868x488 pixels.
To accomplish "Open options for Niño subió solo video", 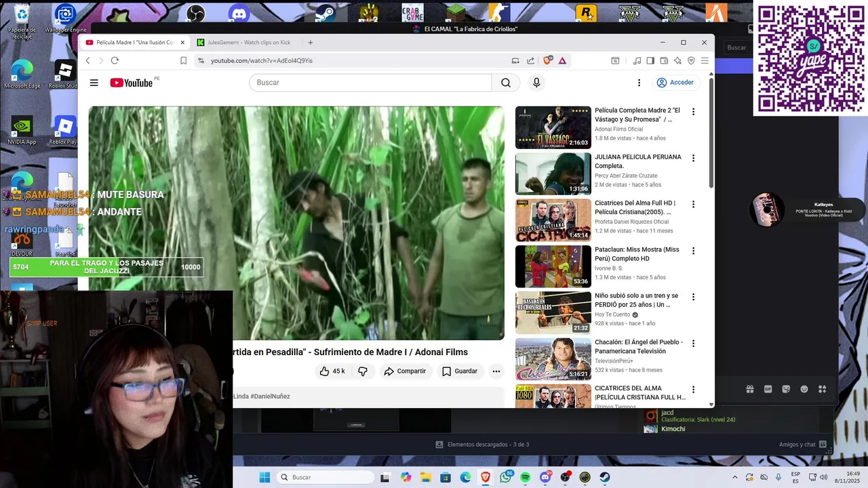I will coord(693,297).
